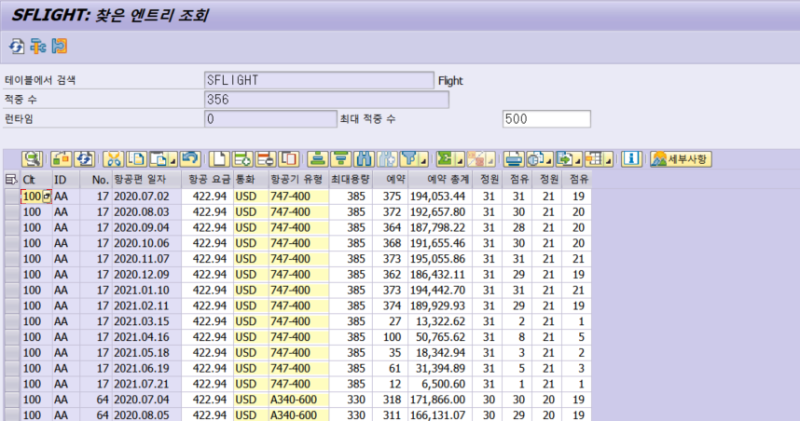The image size is (800, 421).
Task: Click the Find next binoculars icon
Action: click(387, 159)
